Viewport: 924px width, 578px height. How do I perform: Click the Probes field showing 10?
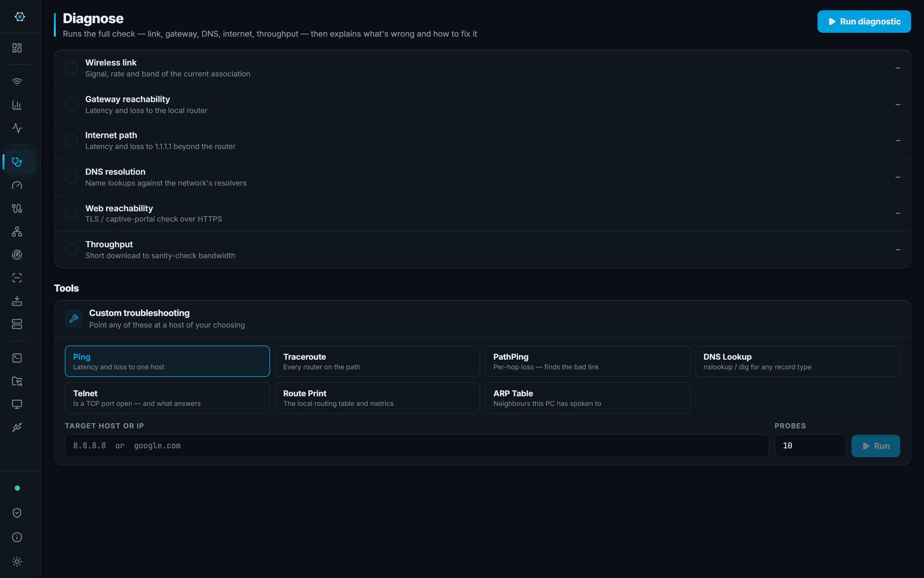click(810, 446)
